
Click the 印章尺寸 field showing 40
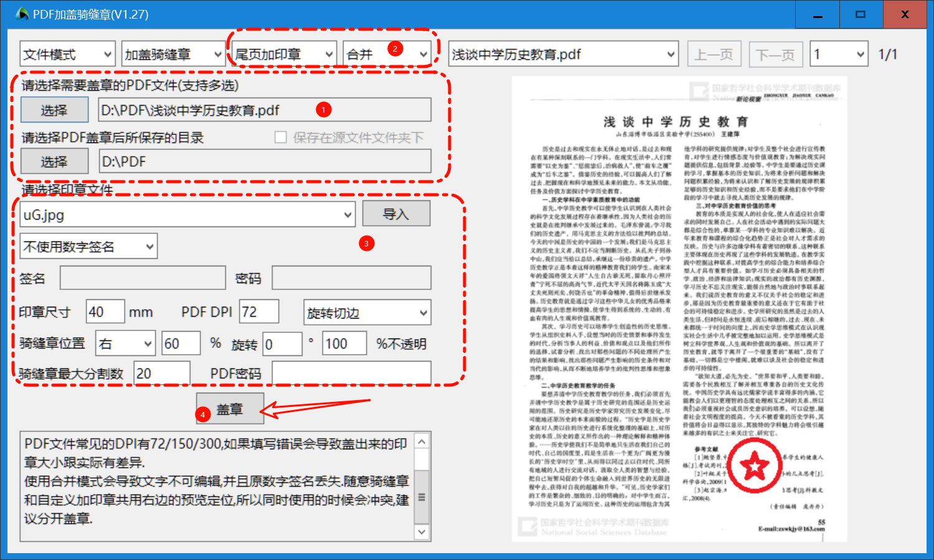point(104,312)
